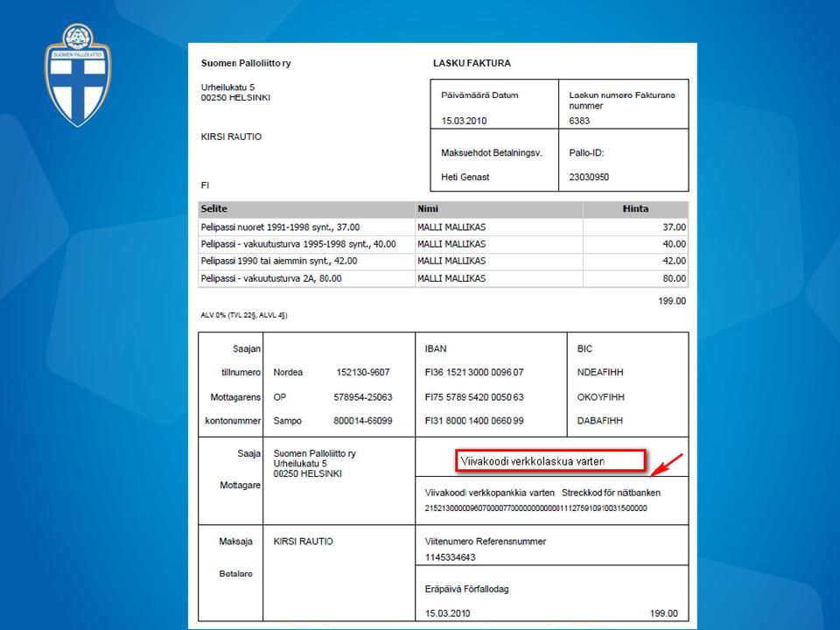Select due date '15.03.2010' under Eräpäivä
This screenshot has width=840, height=630.
(x=447, y=614)
